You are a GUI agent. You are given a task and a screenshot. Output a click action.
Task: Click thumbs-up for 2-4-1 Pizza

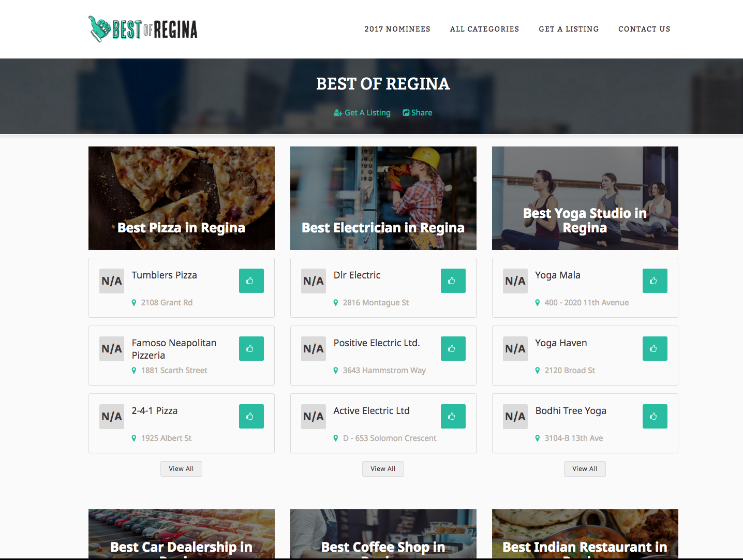pos(251,416)
